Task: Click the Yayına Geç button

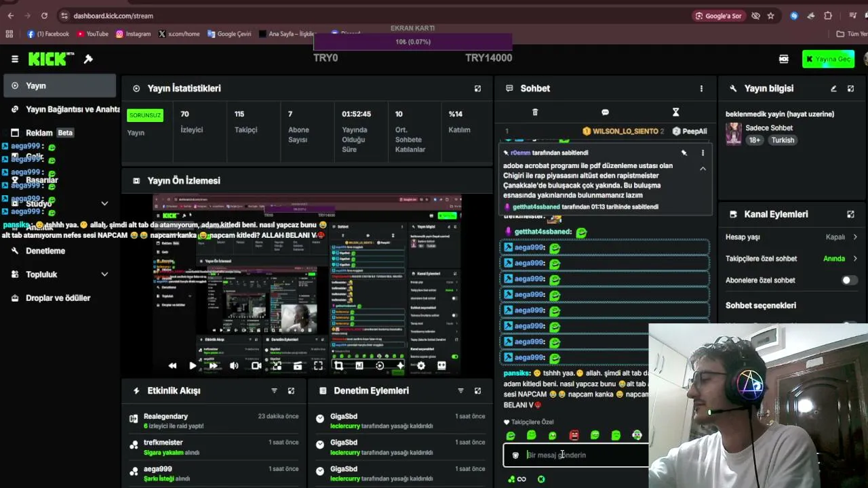Action: pos(827,59)
